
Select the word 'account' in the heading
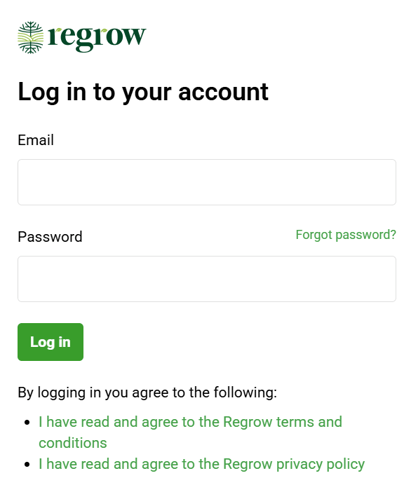click(223, 92)
